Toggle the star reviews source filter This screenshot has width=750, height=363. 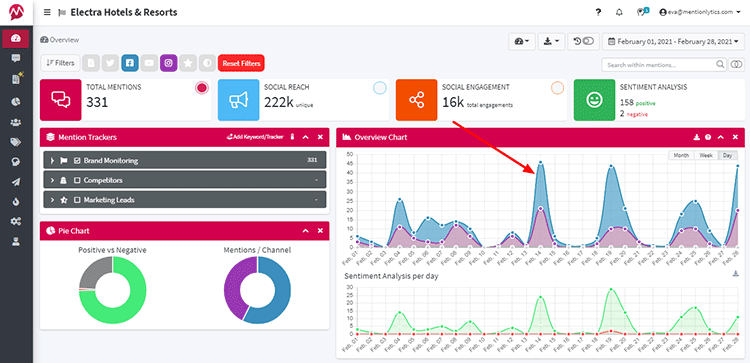tap(188, 63)
